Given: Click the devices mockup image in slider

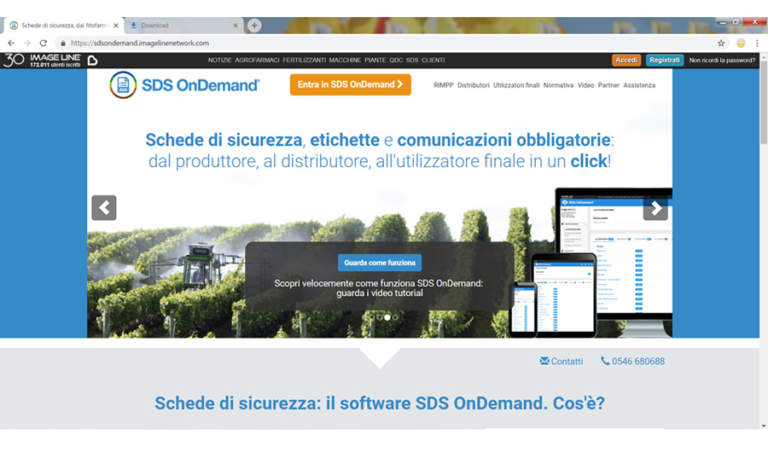Looking at the screenshot, I should (590, 262).
